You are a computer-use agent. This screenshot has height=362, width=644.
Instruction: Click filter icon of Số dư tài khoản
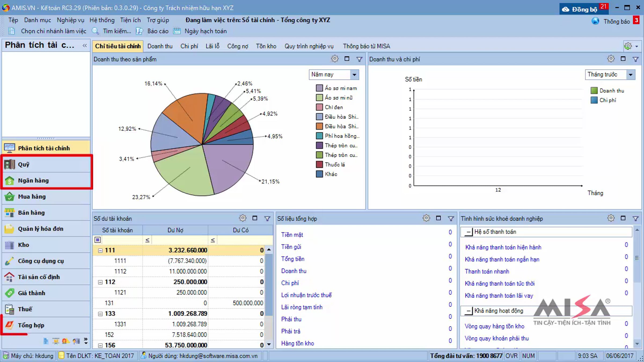(x=267, y=219)
